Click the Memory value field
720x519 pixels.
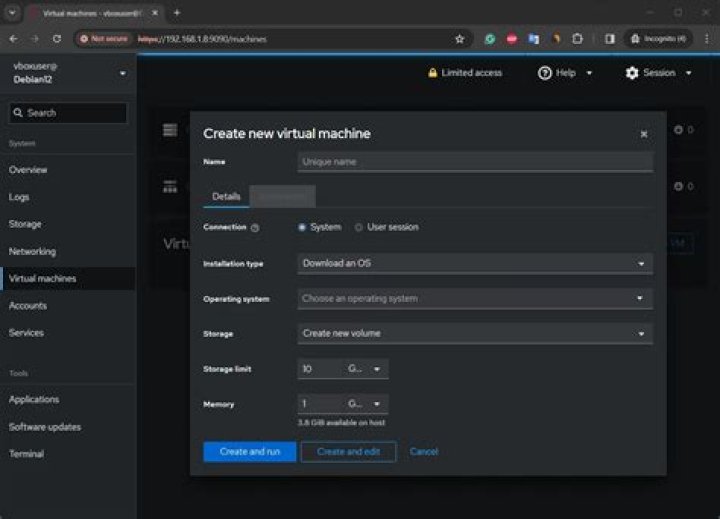pos(320,404)
